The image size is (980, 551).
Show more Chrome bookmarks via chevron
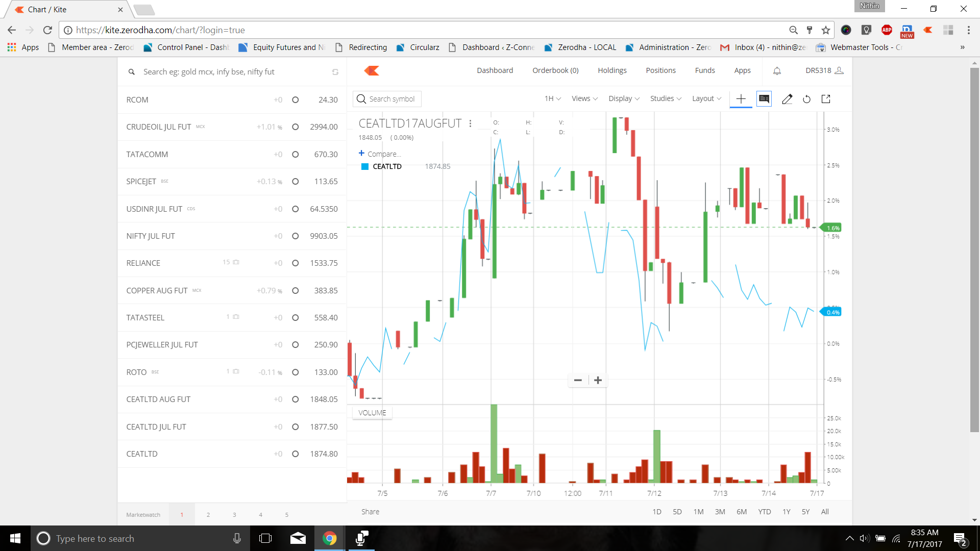pyautogui.click(x=962, y=47)
